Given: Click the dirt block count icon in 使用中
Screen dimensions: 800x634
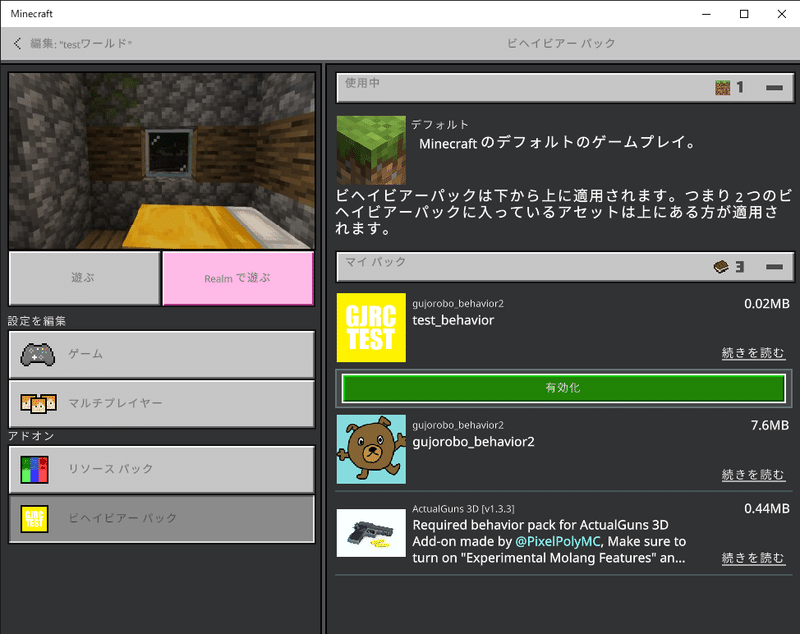Looking at the screenshot, I should [722, 88].
